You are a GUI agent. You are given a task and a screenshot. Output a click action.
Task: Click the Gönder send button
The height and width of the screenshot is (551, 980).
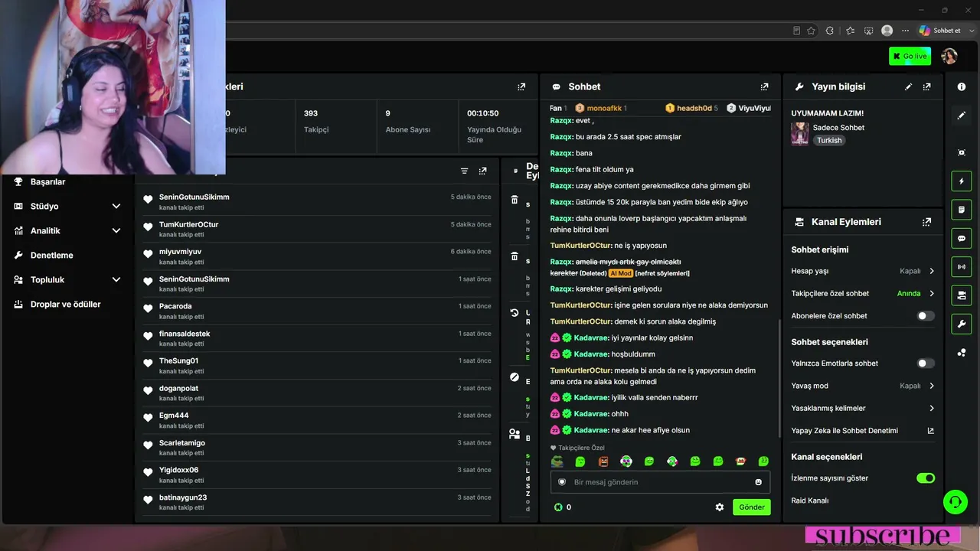751,507
